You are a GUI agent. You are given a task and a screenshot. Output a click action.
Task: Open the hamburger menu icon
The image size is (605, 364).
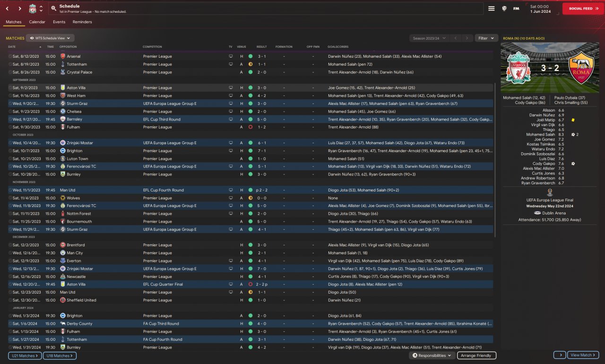pyautogui.click(x=491, y=9)
